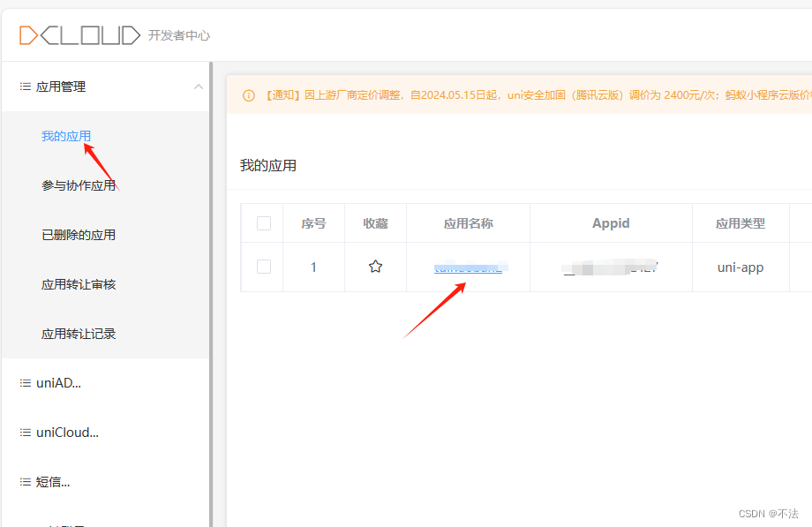This screenshot has height=527, width=812.
Task: Click the notice info icon
Action: coord(248,94)
